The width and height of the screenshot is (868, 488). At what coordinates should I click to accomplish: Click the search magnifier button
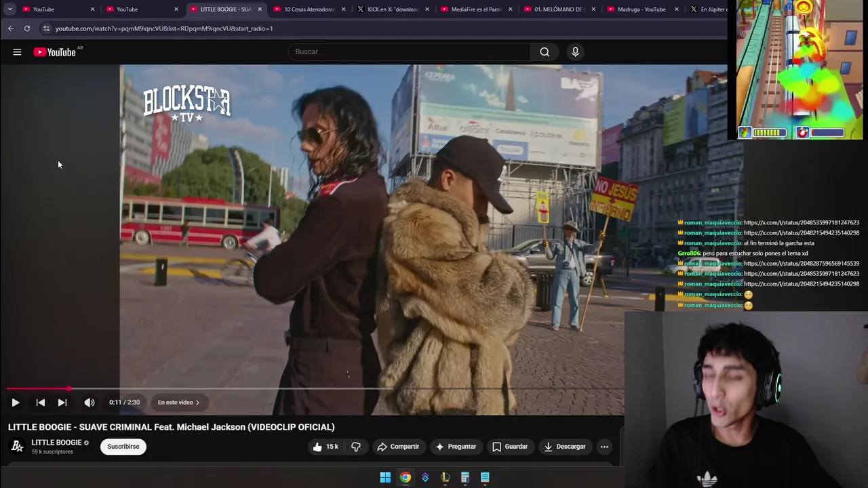click(545, 52)
